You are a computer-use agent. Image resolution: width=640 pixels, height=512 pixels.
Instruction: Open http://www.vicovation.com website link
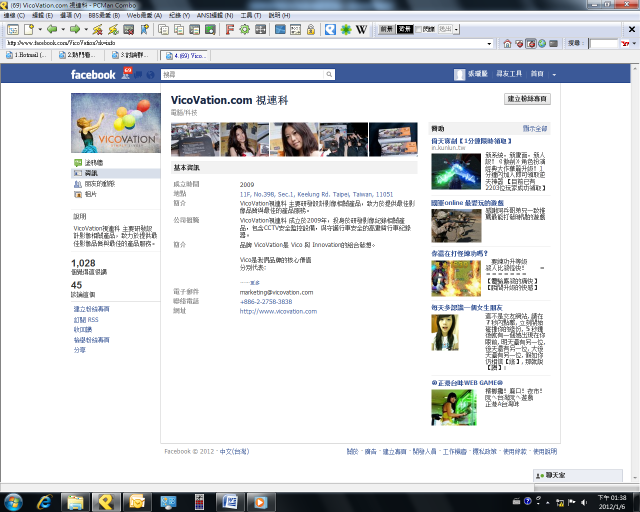[278, 311]
